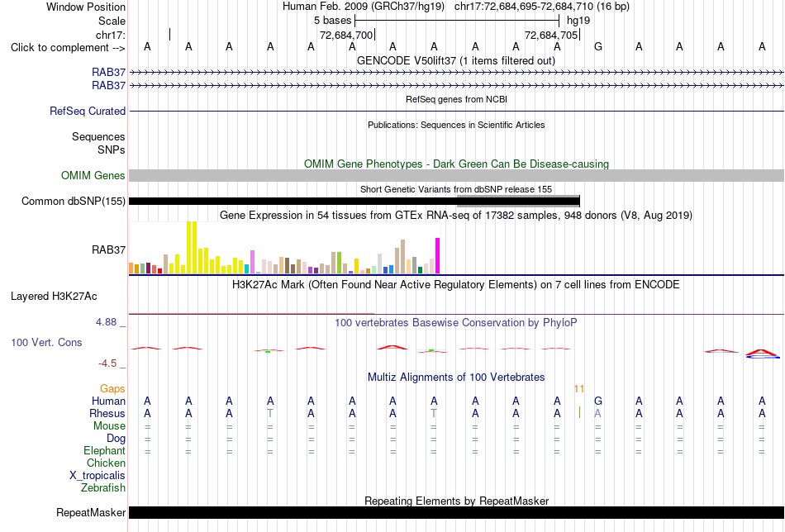Click the Zebrafish species label
Image resolution: width=785 pixels, height=532 pixels.
(103, 488)
